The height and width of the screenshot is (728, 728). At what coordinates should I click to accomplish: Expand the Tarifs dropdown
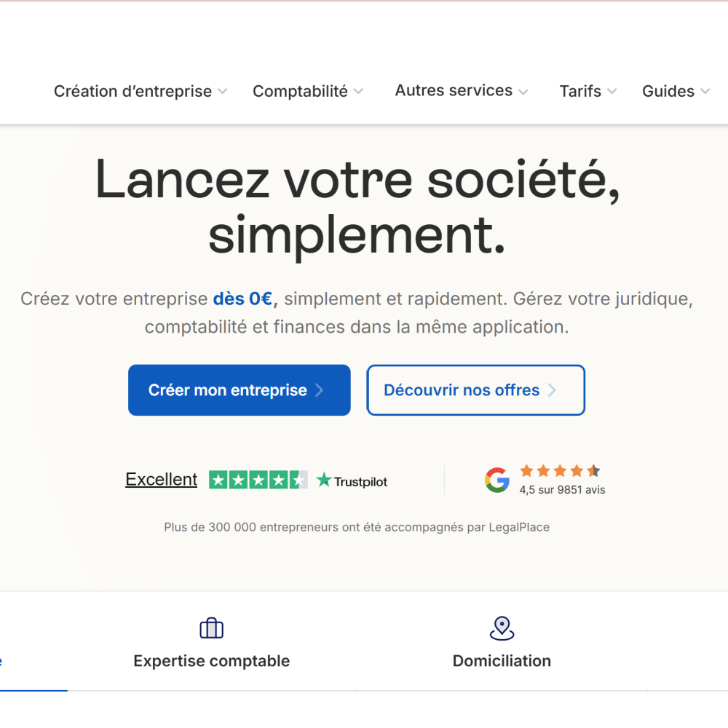(x=587, y=91)
